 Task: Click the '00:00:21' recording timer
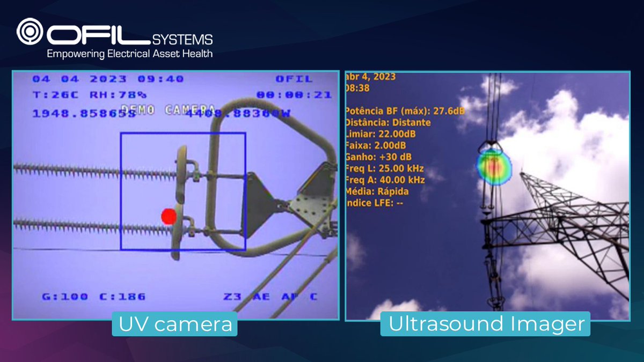click(x=294, y=95)
